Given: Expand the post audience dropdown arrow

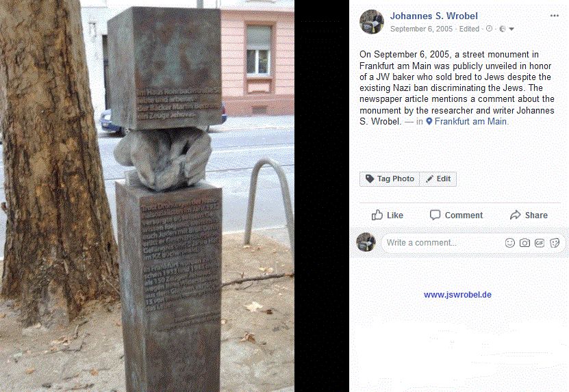Looking at the screenshot, I should coord(511,29).
